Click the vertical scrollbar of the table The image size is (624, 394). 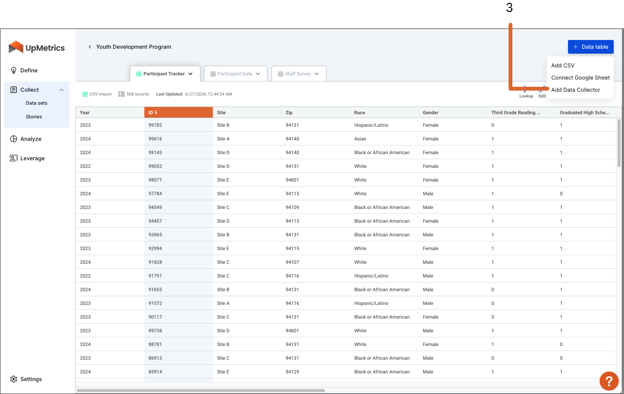(x=619, y=143)
